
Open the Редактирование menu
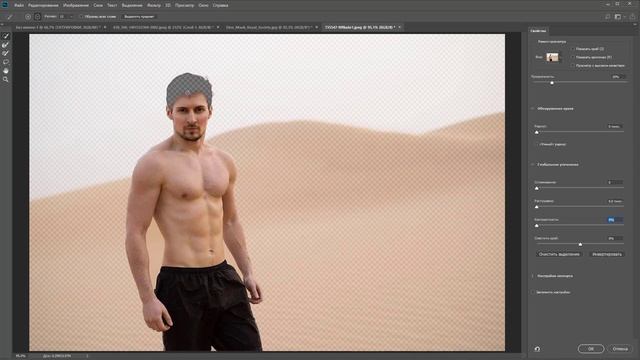[44, 5]
